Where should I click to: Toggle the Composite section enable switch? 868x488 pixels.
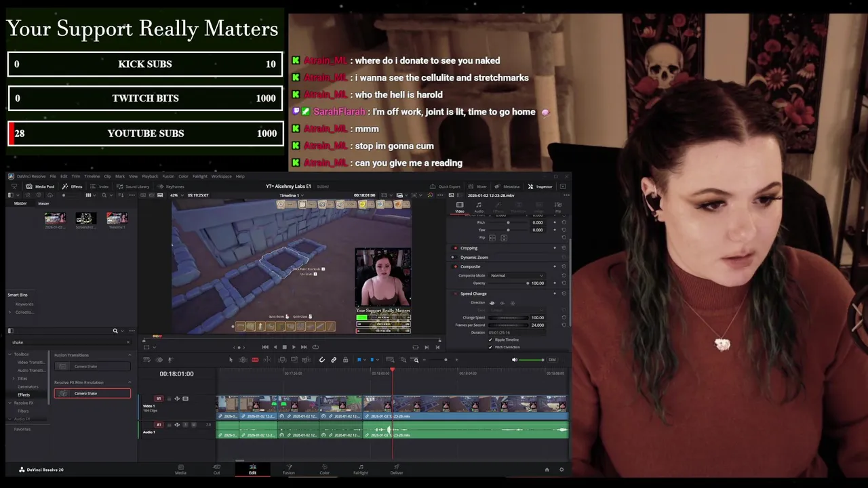(x=454, y=266)
